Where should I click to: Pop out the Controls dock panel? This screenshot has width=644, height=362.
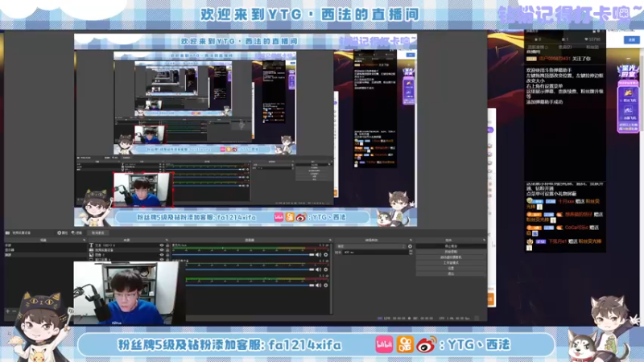click(x=485, y=240)
